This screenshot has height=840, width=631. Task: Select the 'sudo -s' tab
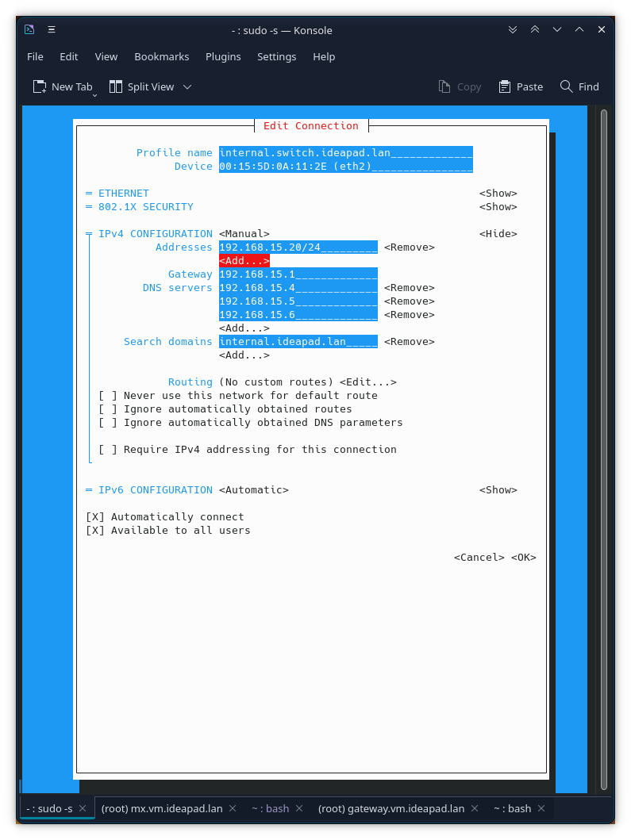click(49, 808)
